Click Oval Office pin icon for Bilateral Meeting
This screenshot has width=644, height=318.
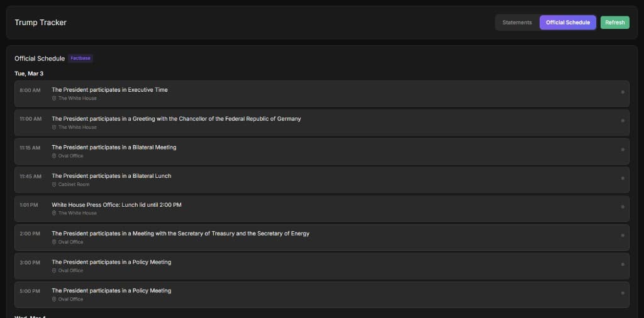[x=54, y=156]
